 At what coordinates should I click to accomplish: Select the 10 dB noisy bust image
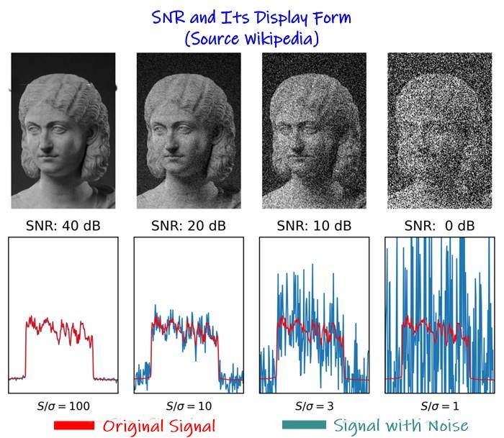[x=314, y=131]
